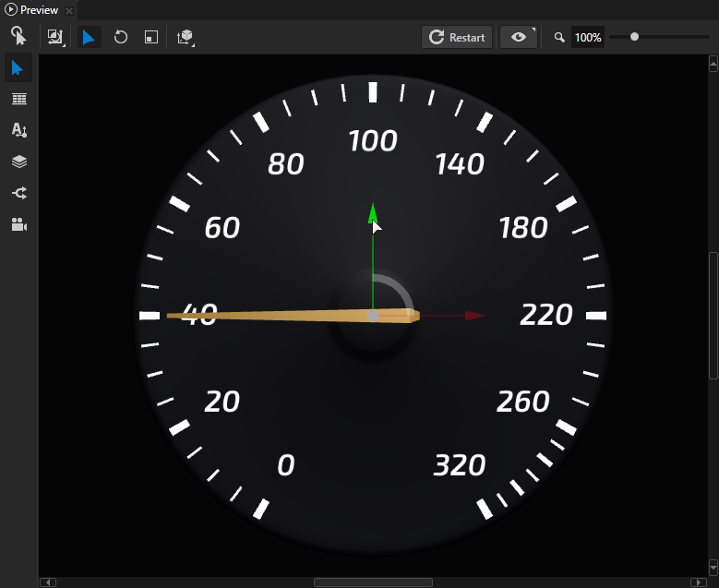Viewport: 719px width, 588px height.
Task: Click the magnifier zoom icon
Action: click(558, 38)
